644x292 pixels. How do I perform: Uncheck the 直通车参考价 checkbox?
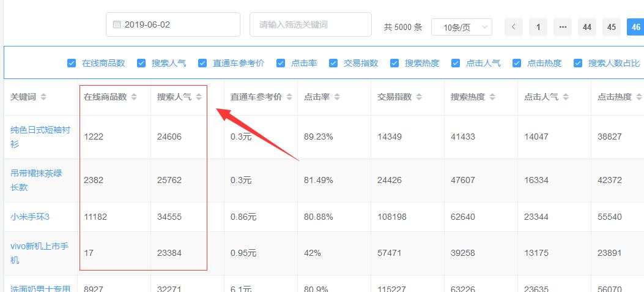(x=202, y=63)
